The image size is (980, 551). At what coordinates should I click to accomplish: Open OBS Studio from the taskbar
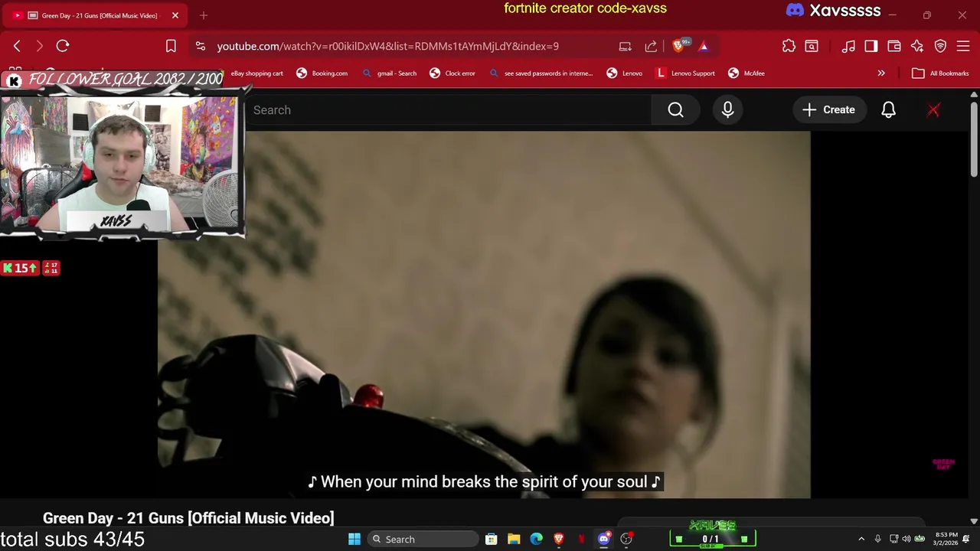point(626,540)
